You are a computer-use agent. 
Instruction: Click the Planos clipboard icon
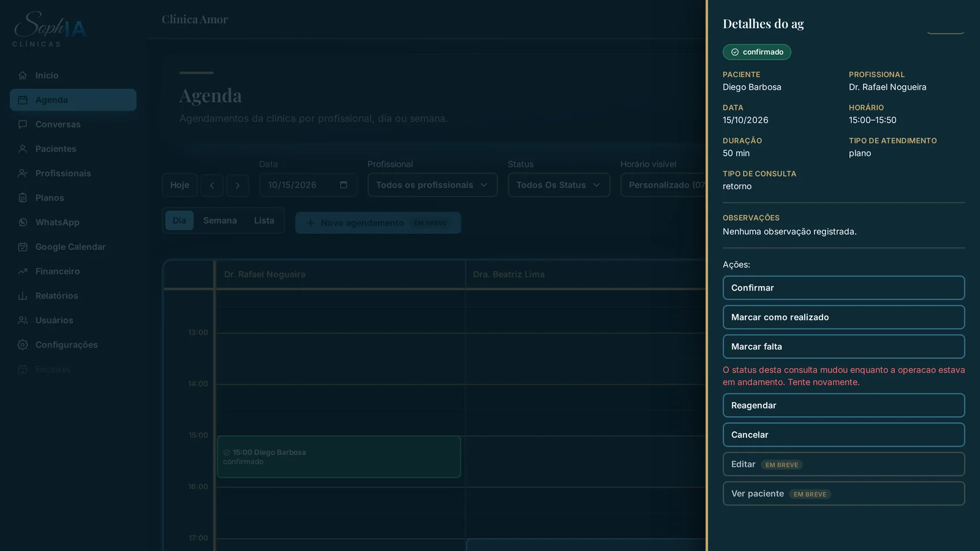[x=22, y=198]
